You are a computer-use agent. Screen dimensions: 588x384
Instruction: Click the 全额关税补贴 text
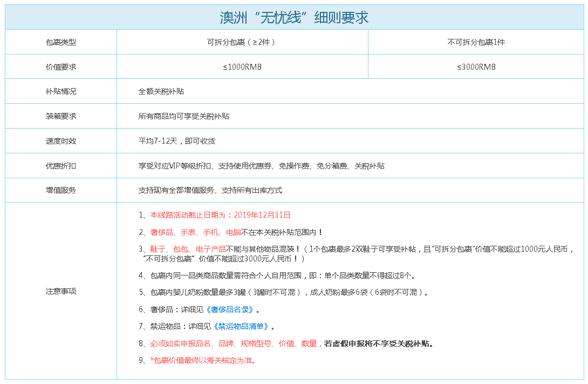(161, 91)
